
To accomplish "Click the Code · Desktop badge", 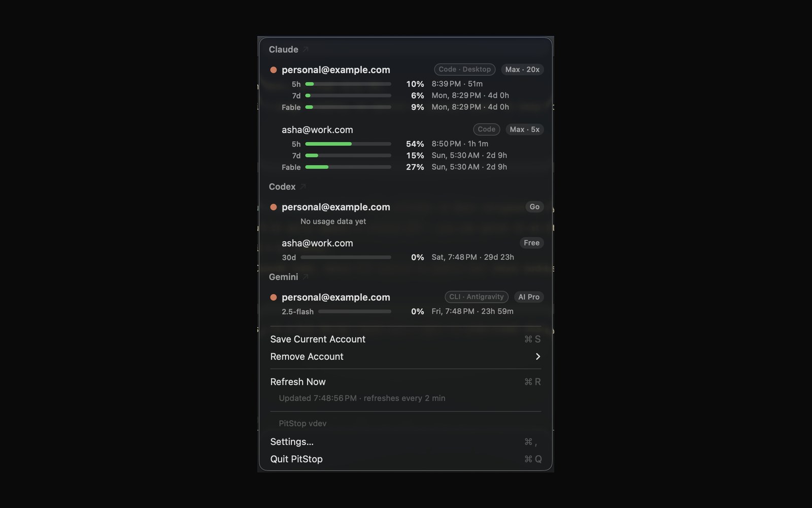I will click(x=465, y=69).
